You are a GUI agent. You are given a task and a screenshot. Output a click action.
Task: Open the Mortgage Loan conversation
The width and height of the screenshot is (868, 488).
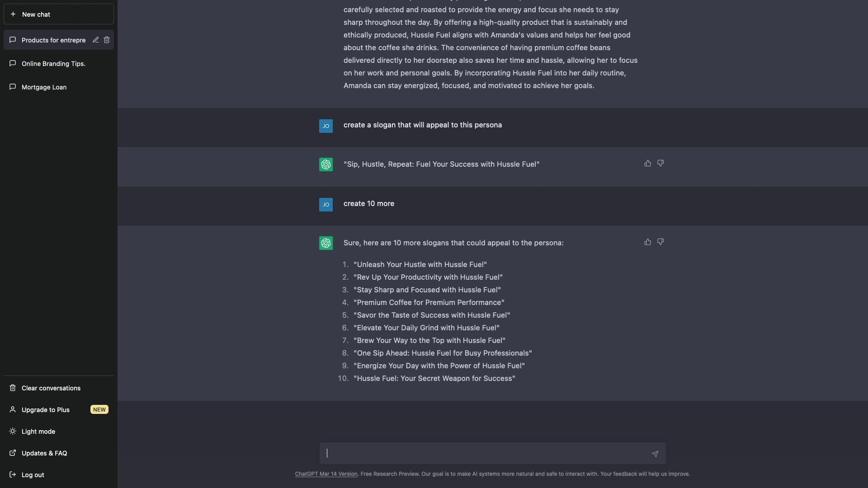coord(44,87)
